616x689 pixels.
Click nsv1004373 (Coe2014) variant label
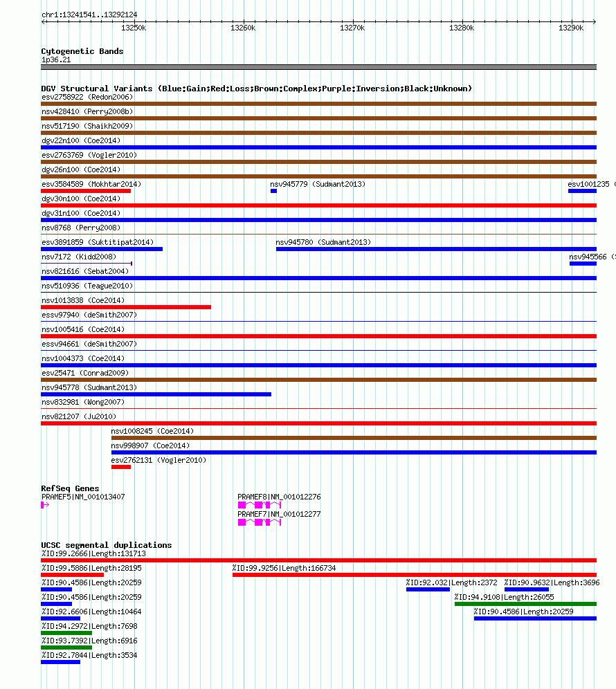coord(83,358)
